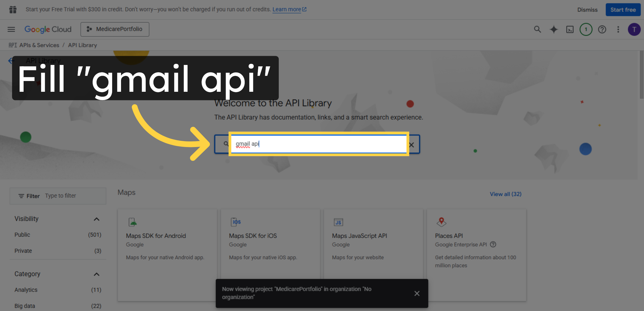Click View all Maps APIs link

[506, 194]
